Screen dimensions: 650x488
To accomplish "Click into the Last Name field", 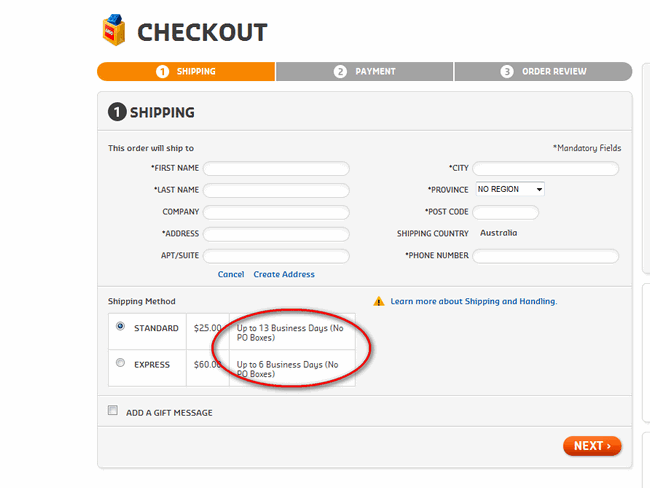I will tap(276, 190).
